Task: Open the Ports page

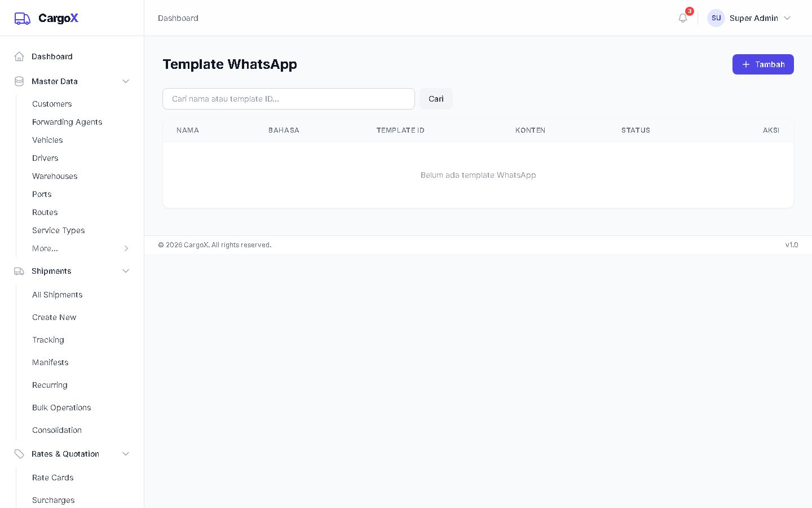Action: 42,194
